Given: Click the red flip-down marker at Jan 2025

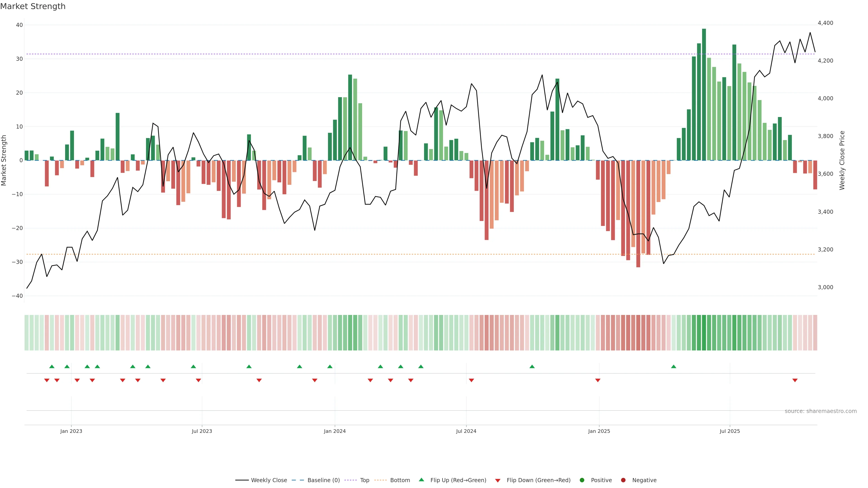Looking at the screenshot, I should coord(598,380).
